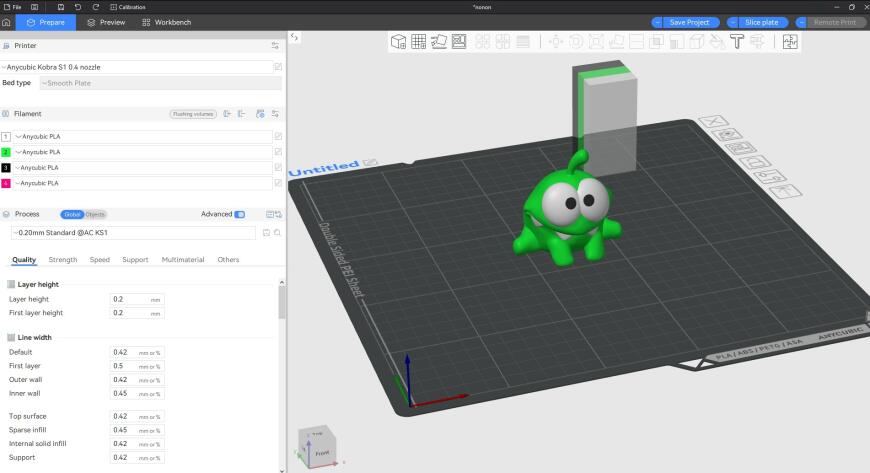
Task: Click the Scale tool icon
Action: click(596, 42)
